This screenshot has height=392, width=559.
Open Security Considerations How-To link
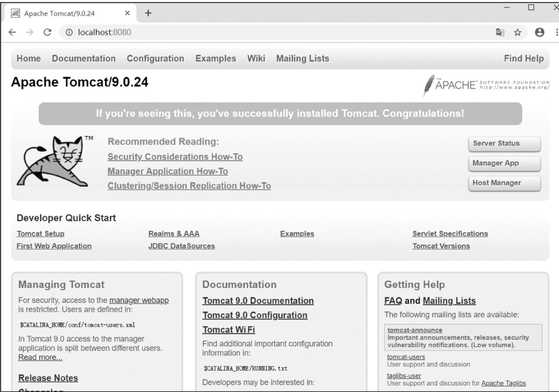tap(175, 157)
